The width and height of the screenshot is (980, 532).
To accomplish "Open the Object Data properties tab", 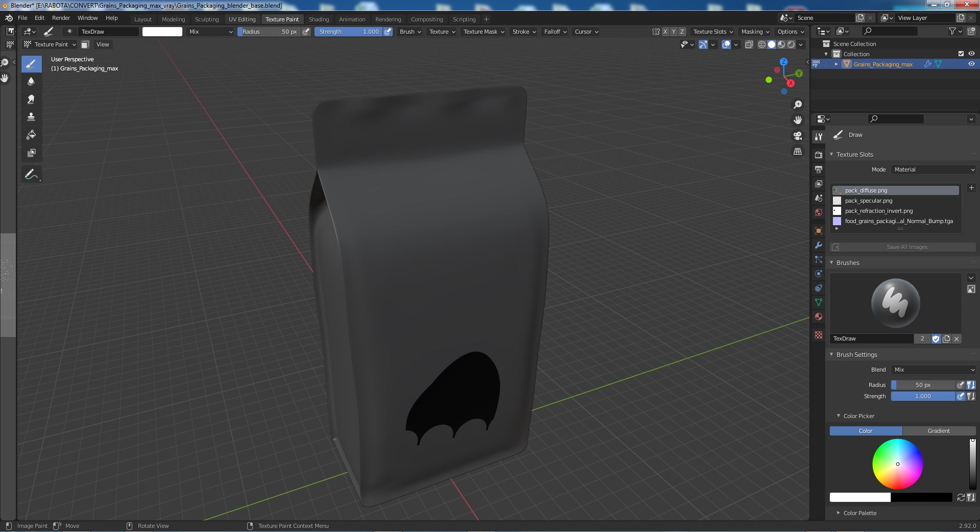I will coord(819,302).
